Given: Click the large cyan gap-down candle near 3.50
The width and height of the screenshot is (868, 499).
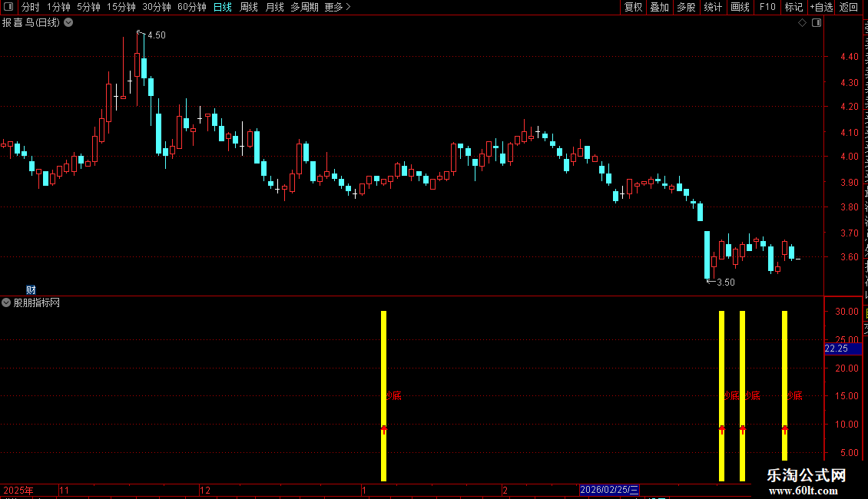Looking at the screenshot, I should point(707,254).
